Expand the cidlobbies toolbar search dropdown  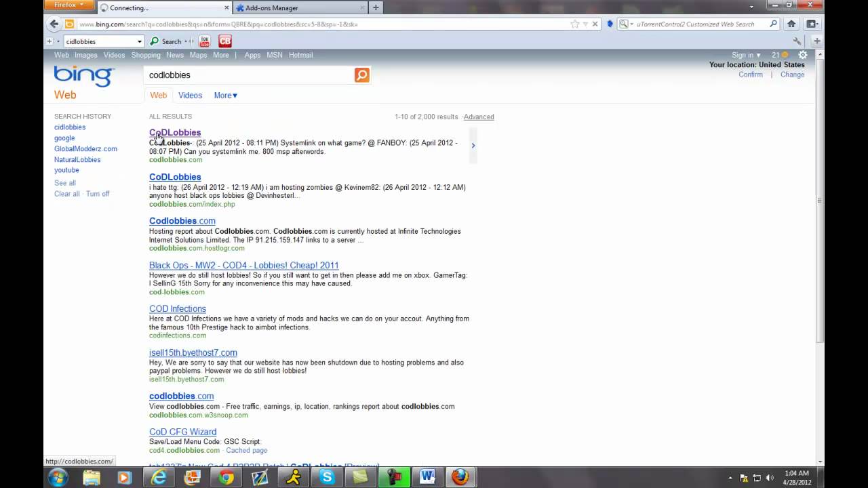click(139, 41)
